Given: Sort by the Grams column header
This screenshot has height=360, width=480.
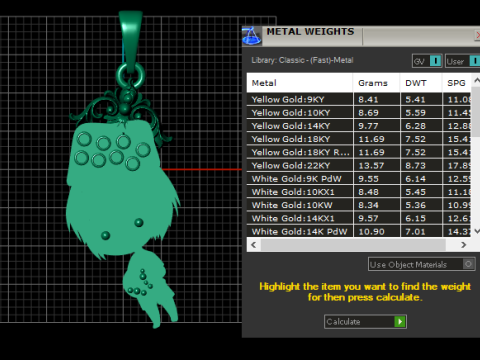Looking at the screenshot, I should pyautogui.click(x=376, y=83).
